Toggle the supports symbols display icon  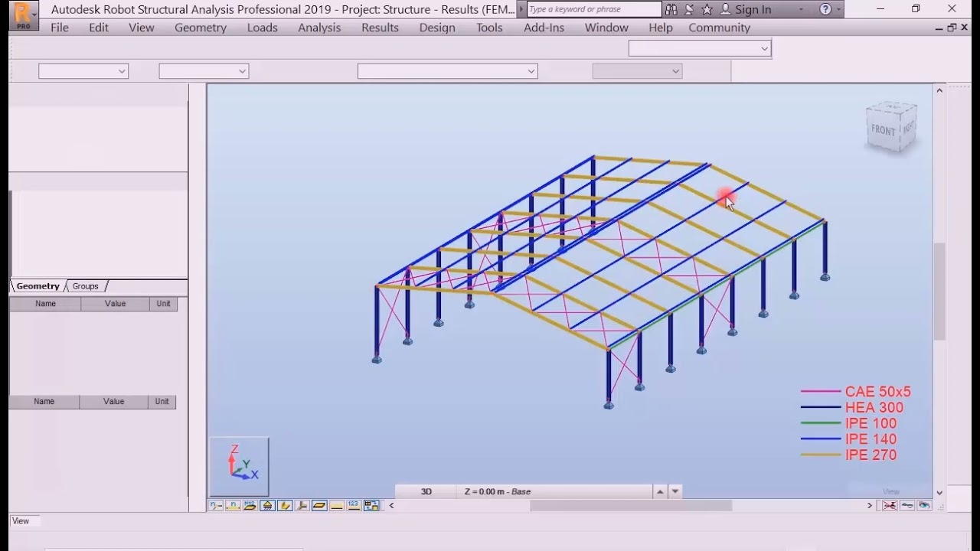[x=267, y=505]
